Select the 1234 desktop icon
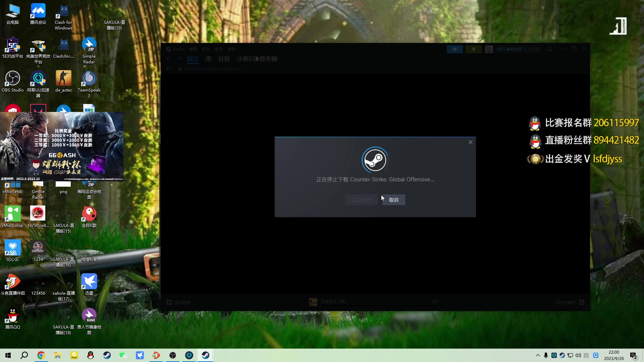 38,251
